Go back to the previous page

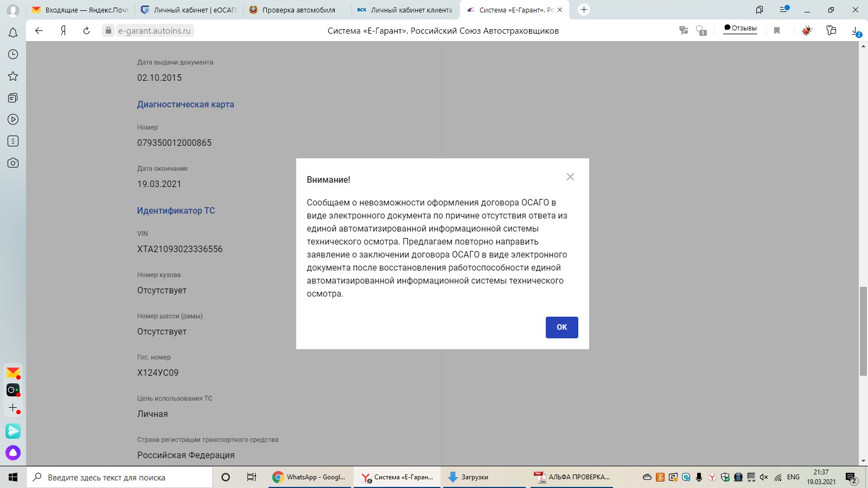[39, 30]
